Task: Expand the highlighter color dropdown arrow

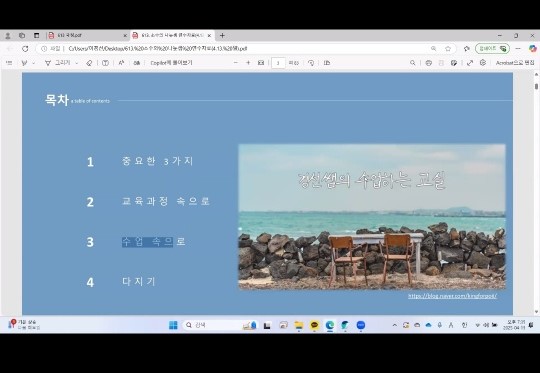Action: 33,63
